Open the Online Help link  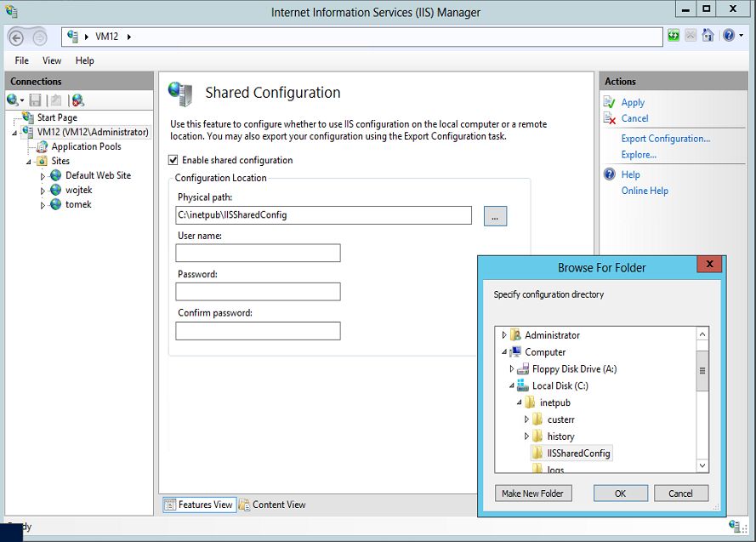tap(645, 191)
